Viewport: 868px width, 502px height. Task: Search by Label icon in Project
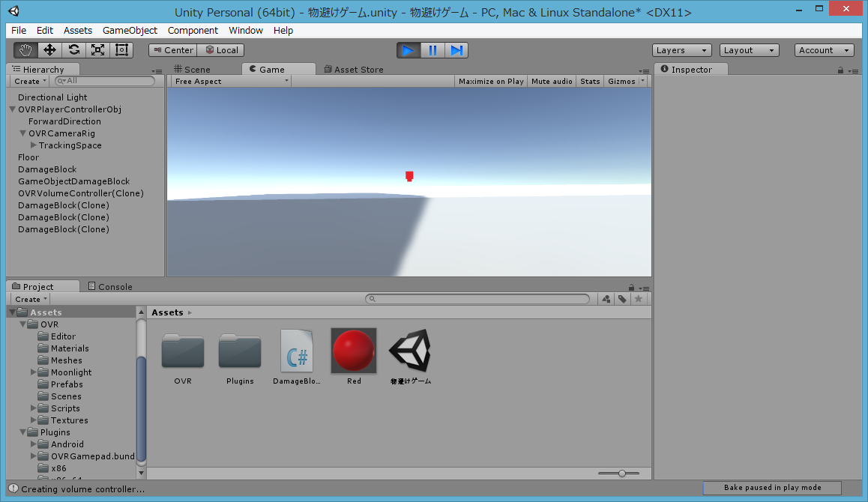[622, 300]
